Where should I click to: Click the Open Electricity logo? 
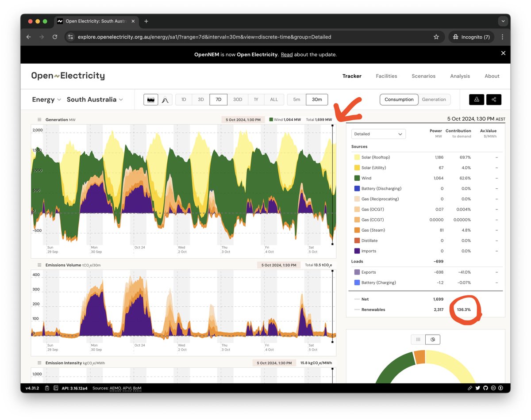point(68,76)
